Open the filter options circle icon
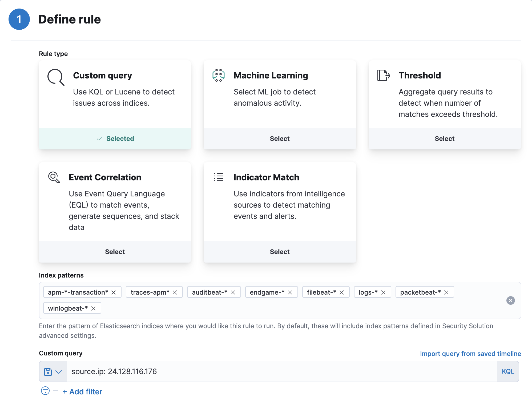The image size is (532, 404). point(45,391)
